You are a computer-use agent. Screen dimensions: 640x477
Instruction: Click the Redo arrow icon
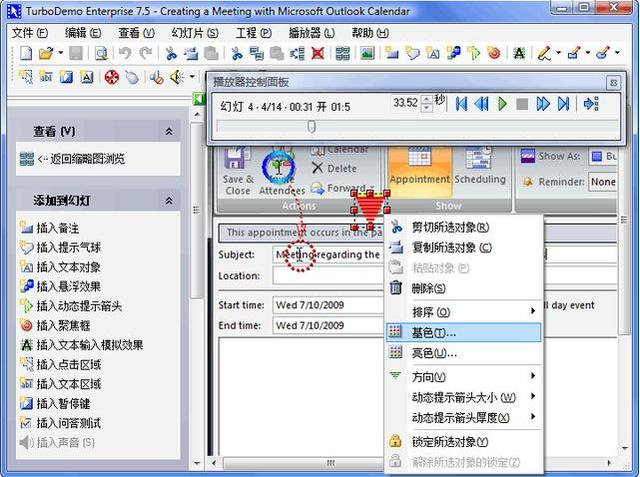point(145,53)
